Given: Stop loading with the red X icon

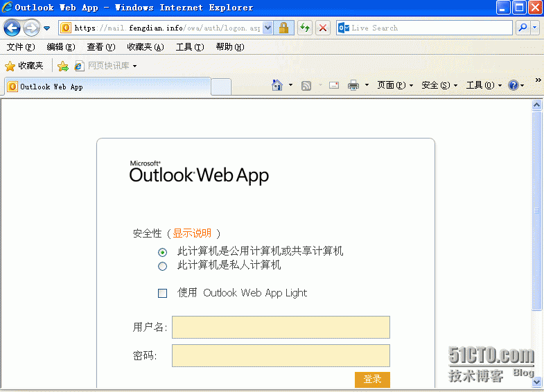Looking at the screenshot, I should (x=323, y=28).
